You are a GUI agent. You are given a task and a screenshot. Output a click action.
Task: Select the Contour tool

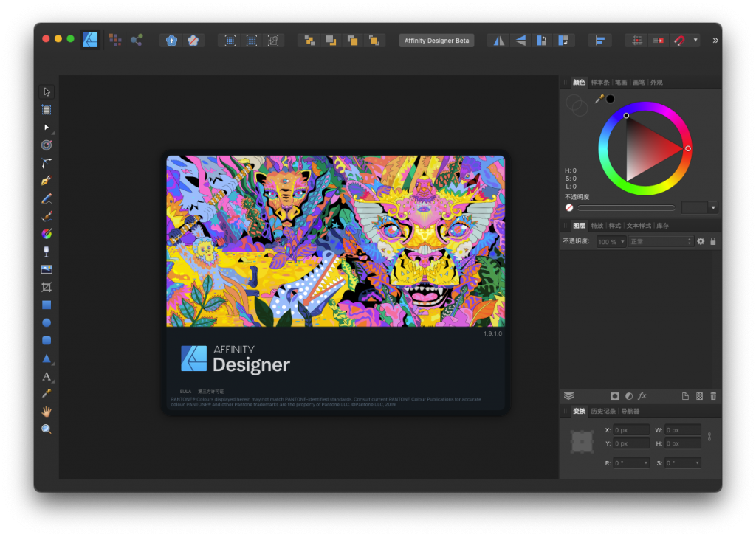click(47, 145)
